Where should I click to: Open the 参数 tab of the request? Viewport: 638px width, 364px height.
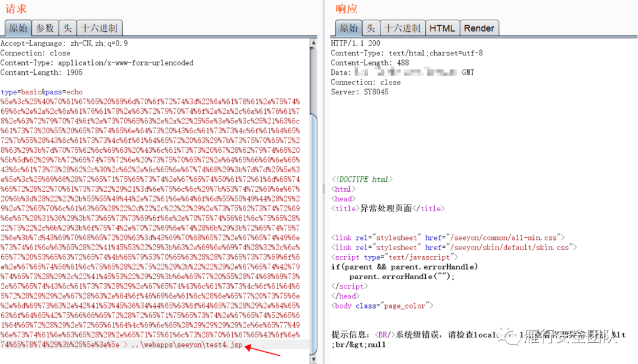point(45,28)
